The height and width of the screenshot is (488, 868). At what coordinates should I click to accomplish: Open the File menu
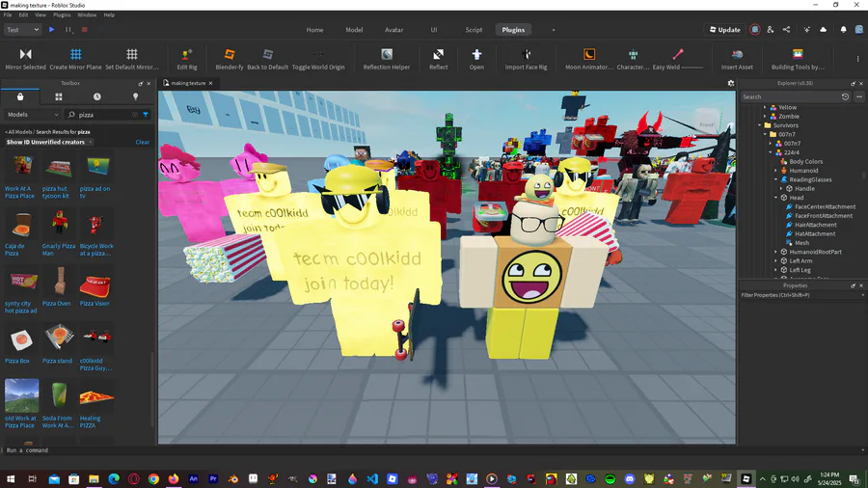8,14
